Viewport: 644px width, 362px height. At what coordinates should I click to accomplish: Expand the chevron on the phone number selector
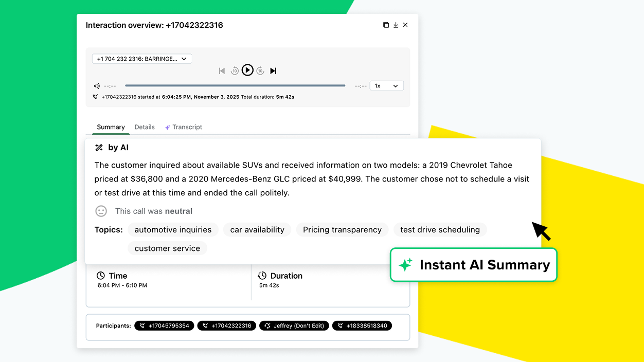(x=184, y=59)
